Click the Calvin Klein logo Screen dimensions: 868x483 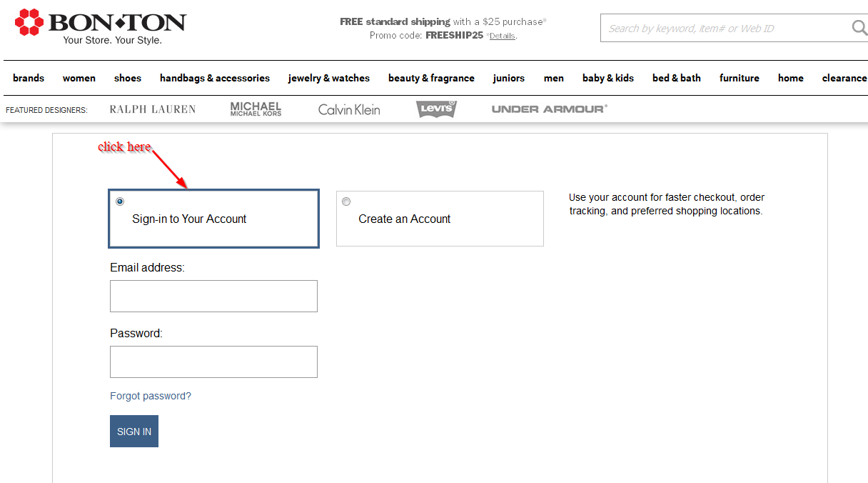pyautogui.click(x=348, y=109)
